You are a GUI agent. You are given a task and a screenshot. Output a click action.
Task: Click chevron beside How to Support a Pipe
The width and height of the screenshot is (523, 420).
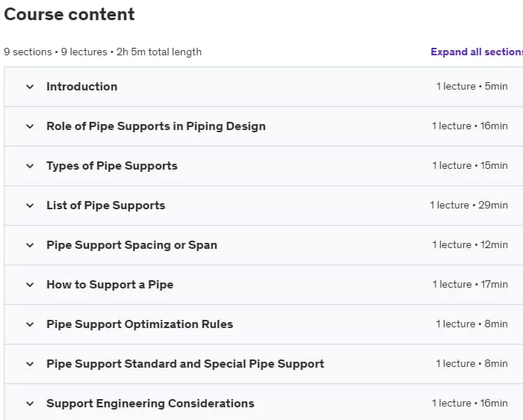(x=30, y=285)
